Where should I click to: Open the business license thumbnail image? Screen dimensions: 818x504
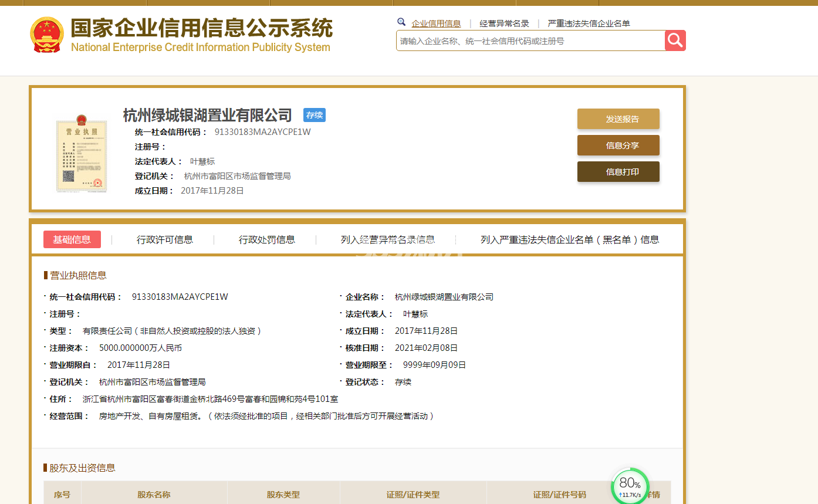[x=82, y=153]
